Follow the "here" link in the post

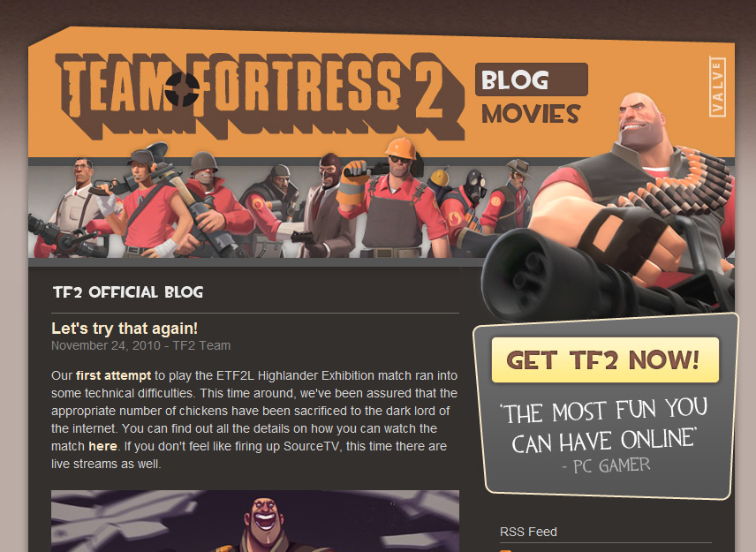point(102,446)
